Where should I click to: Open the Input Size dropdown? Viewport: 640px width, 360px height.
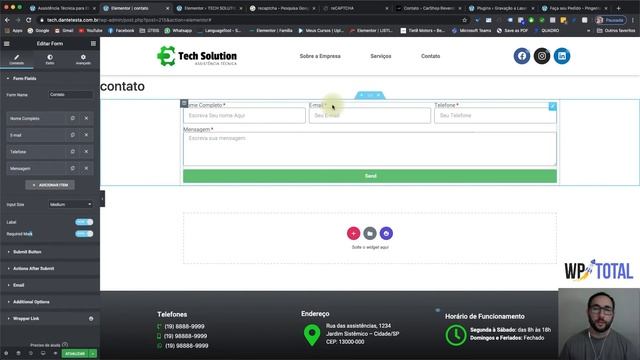coord(70,204)
